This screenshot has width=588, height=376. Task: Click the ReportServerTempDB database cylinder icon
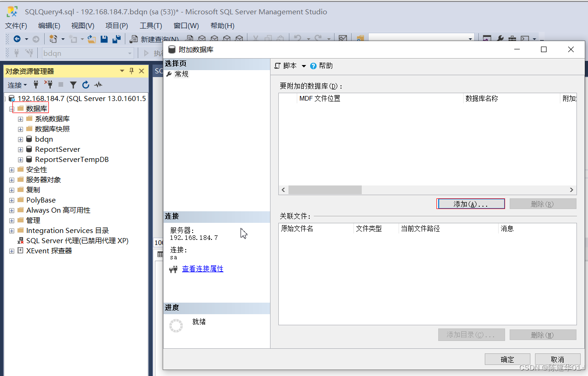(29, 160)
